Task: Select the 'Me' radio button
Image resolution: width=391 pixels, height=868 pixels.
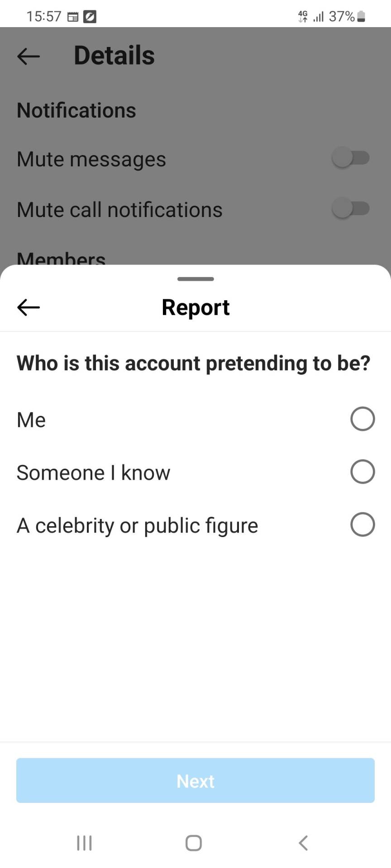Action: tap(362, 419)
